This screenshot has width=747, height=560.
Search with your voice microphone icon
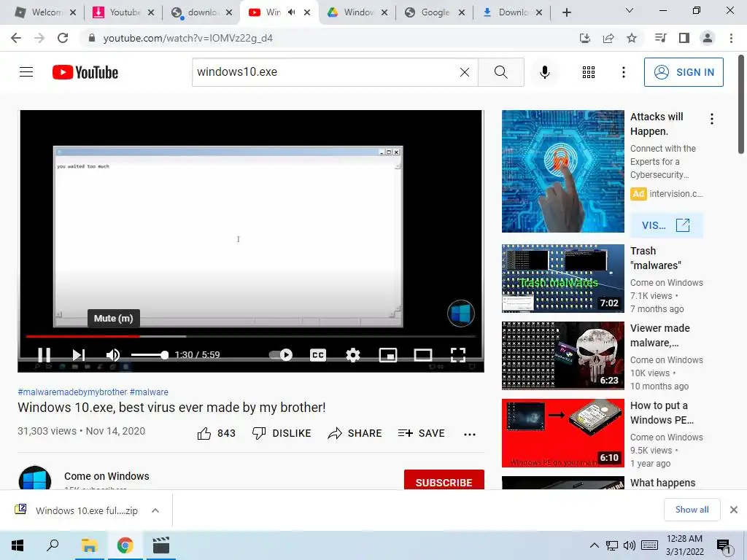[x=544, y=72]
